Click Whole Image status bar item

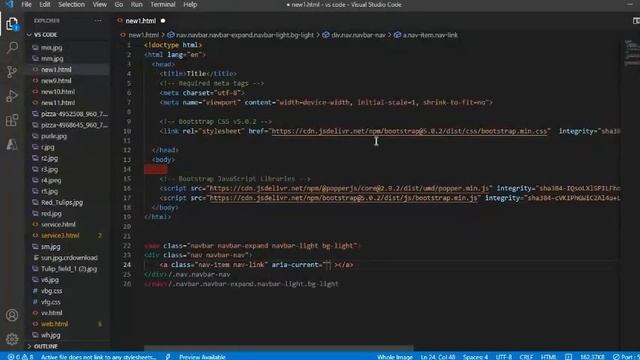tap(395, 357)
